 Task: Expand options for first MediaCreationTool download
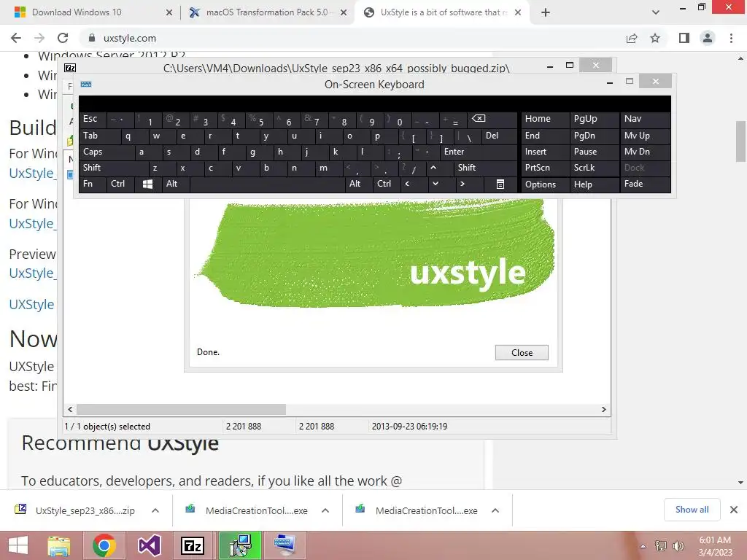click(x=325, y=510)
